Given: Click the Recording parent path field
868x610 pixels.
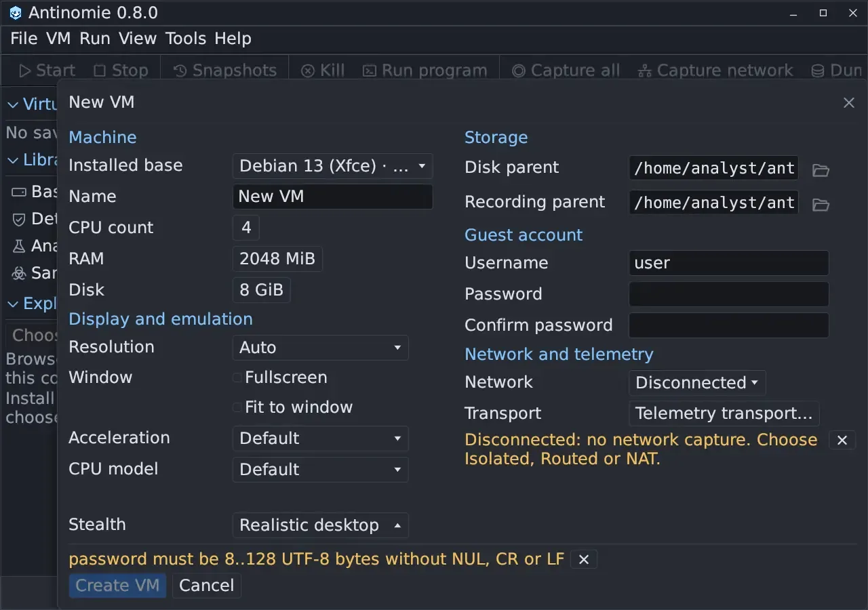Looking at the screenshot, I should point(713,203).
